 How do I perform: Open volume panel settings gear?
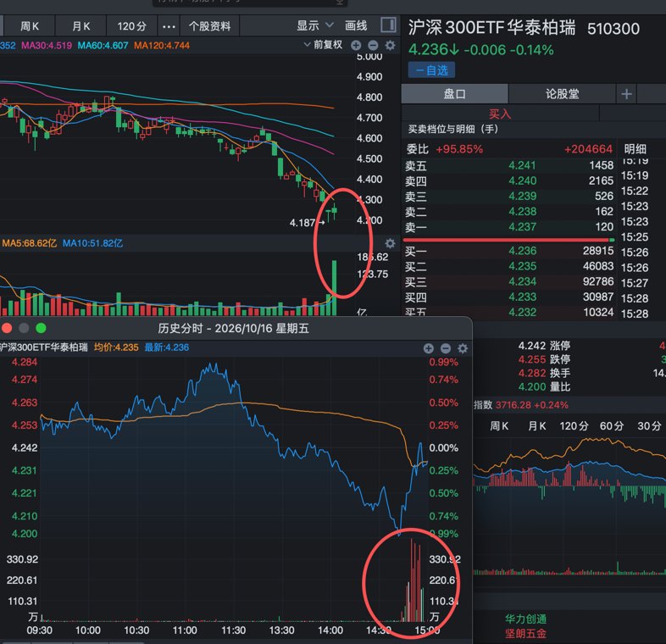pyautogui.click(x=390, y=243)
